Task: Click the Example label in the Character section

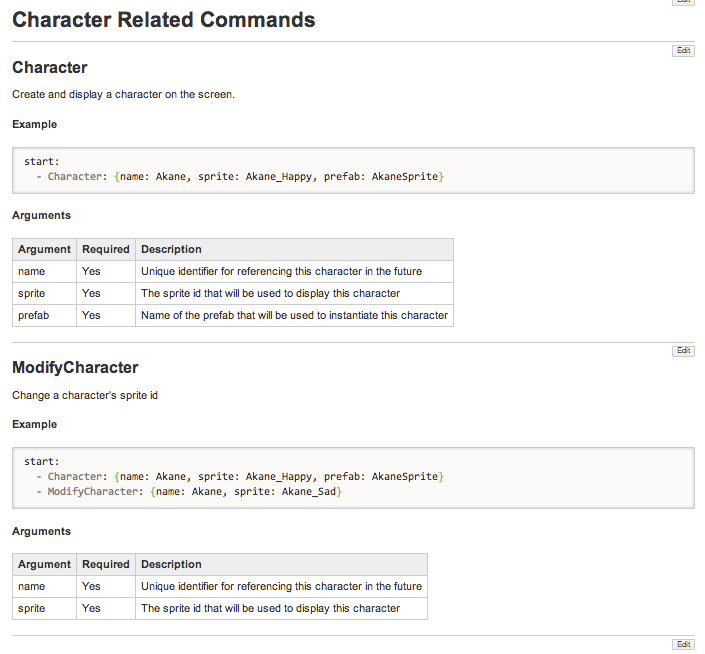Action: click(x=34, y=124)
